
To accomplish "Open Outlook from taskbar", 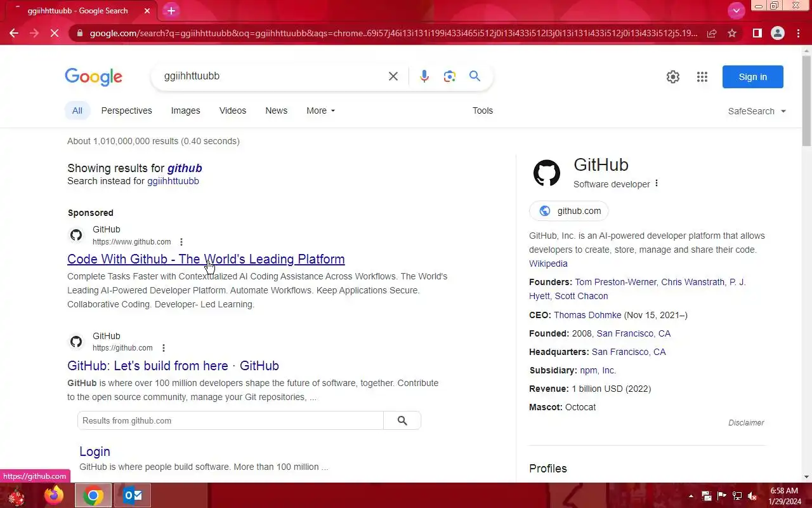I will [x=133, y=495].
